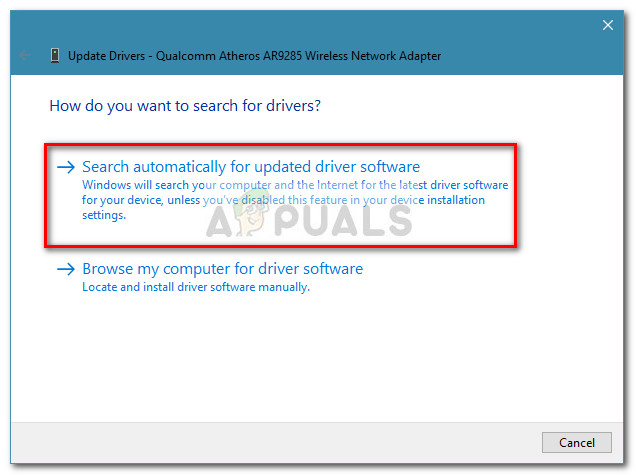Click 'Locate and install driver software manually.' text
635x475 pixels.
196,287
